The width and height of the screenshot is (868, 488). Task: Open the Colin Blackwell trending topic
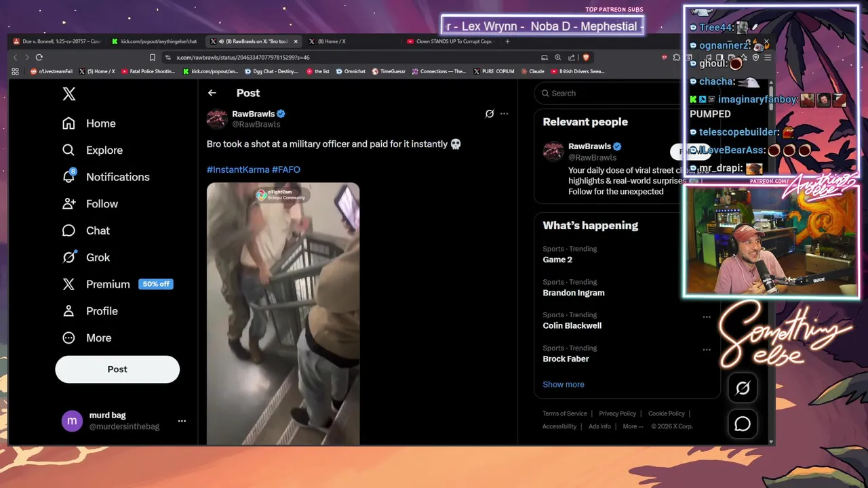(572, 326)
